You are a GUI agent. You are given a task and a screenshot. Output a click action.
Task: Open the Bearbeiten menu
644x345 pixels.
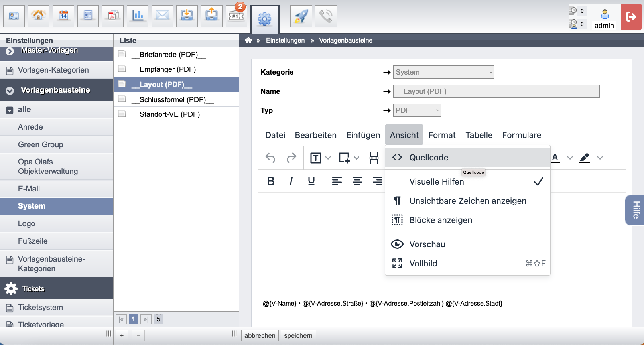[x=316, y=135]
